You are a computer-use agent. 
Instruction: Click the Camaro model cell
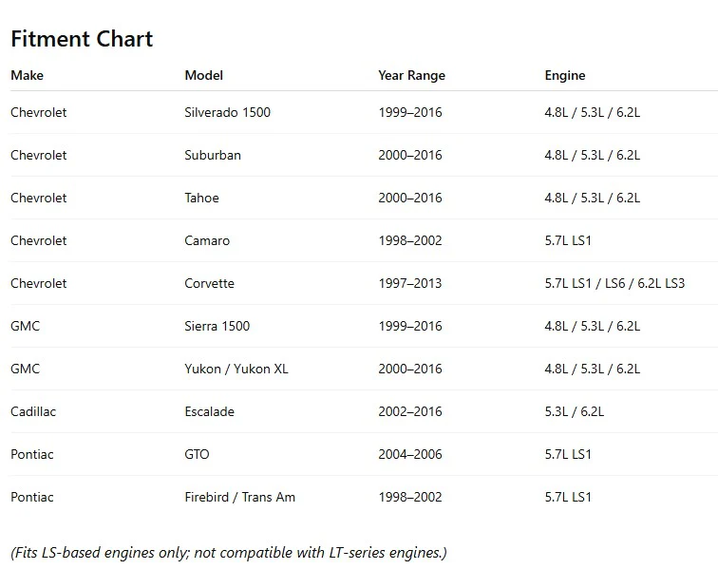coord(207,240)
